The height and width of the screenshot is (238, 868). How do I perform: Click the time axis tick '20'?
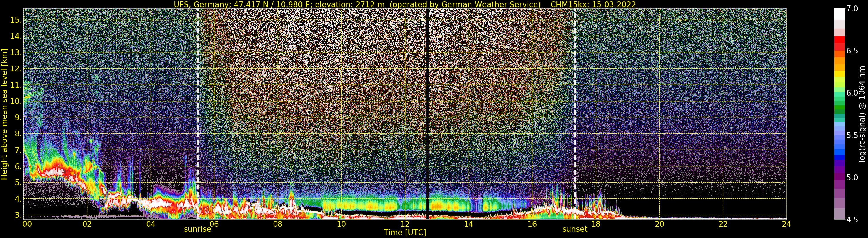pos(659,224)
